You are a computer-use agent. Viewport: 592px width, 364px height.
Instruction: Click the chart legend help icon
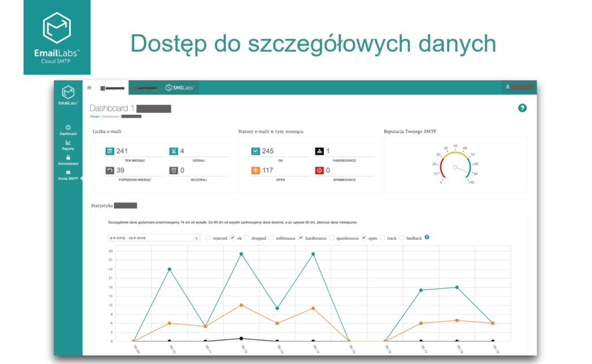pyautogui.click(x=427, y=237)
